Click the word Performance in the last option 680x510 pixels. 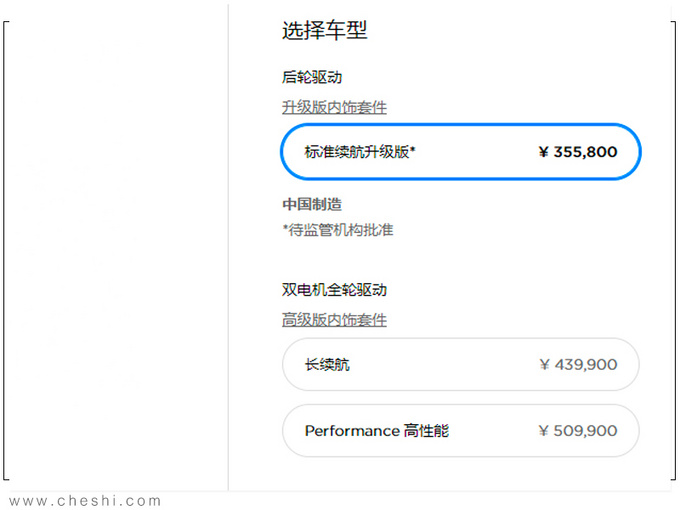click(x=352, y=431)
